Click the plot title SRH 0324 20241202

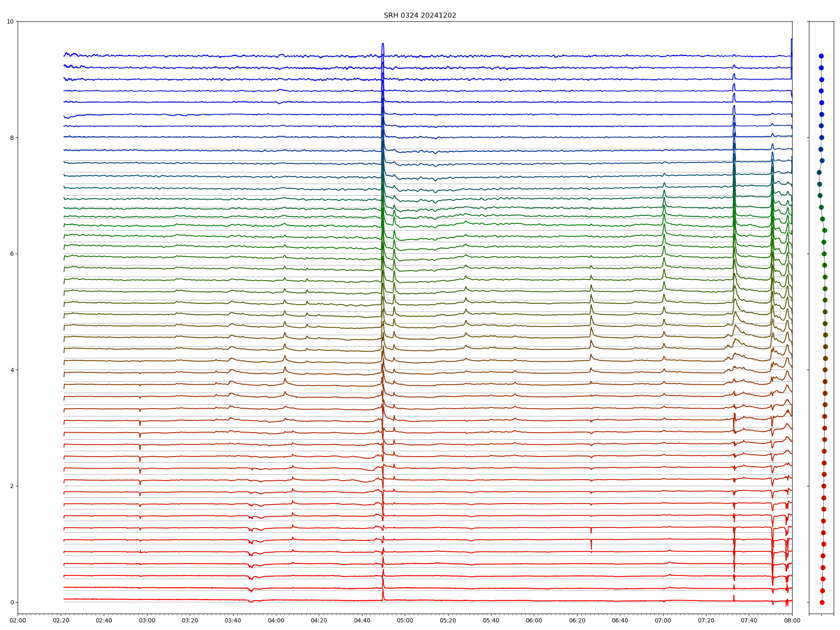point(420,16)
